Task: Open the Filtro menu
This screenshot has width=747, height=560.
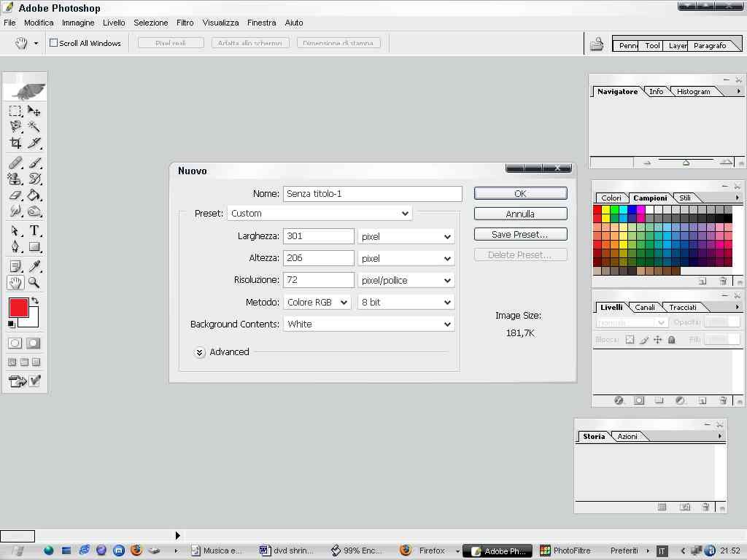Action: pyautogui.click(x=185, y=23)
